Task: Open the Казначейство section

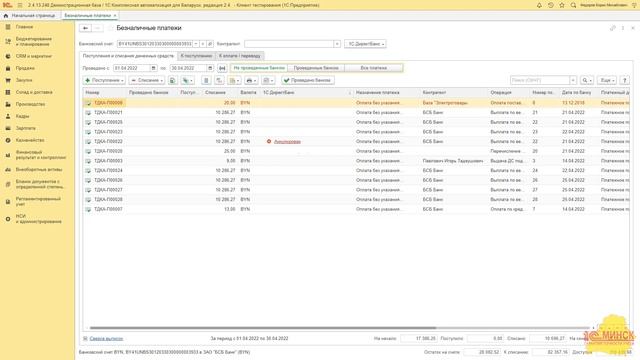Action: click(30, 140)
